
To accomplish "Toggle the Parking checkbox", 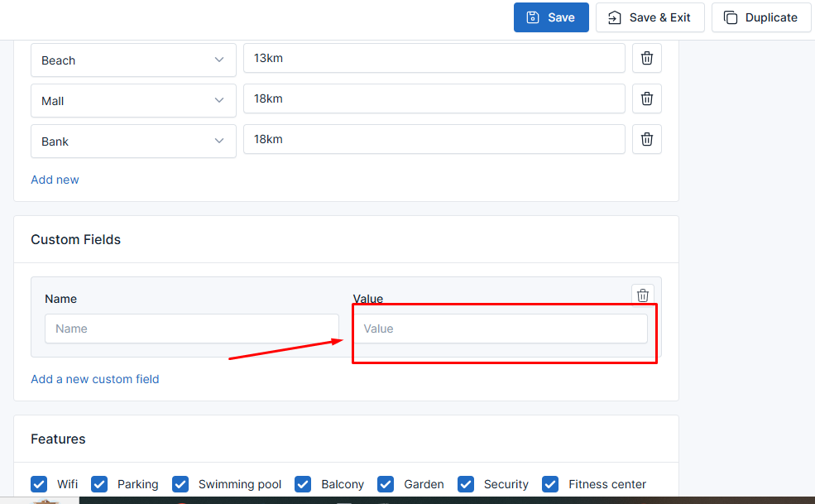I will click(x=99, y=484).
